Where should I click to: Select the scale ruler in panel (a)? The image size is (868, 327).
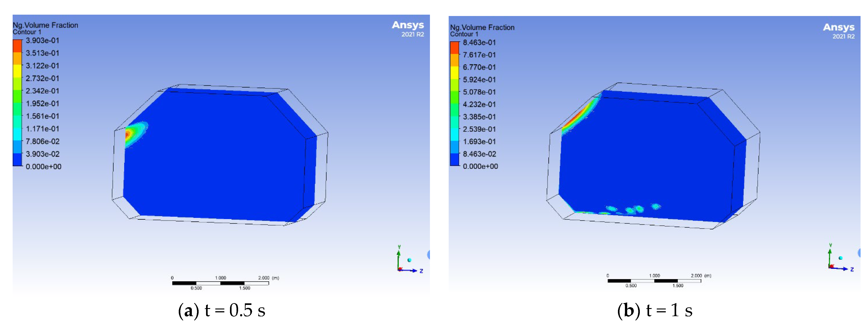click(225, 283)
